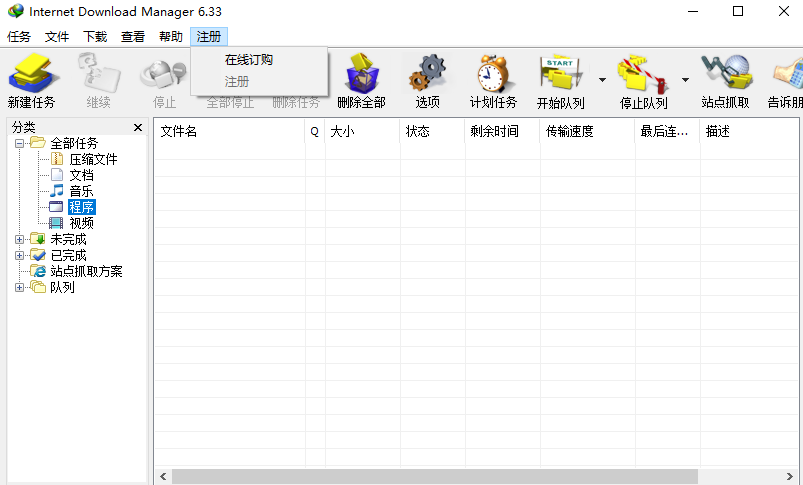Sort by the 文件名 column header
803x485 pixels.
(229, 132)
